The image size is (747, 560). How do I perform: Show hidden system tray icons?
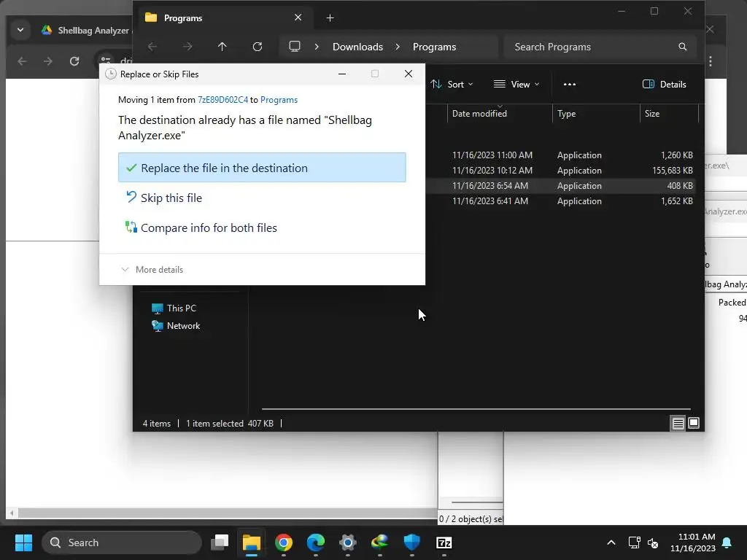click(611, 542)
